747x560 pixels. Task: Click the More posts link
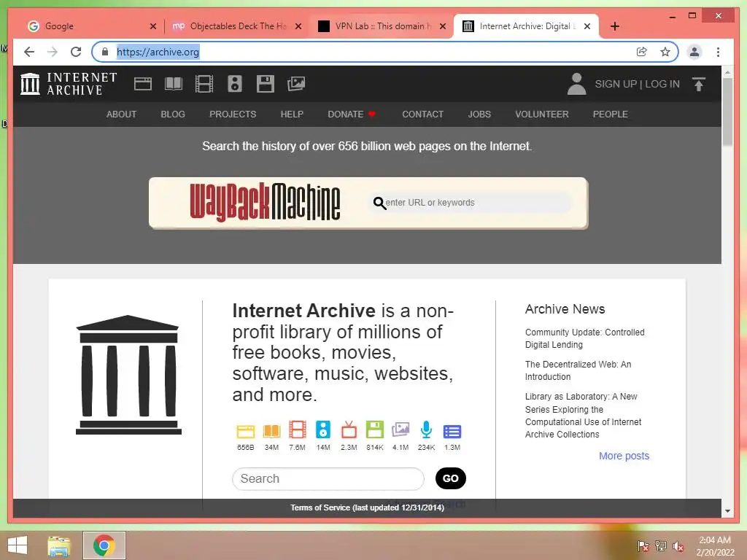pyautogui.click(x=624, y=456)
